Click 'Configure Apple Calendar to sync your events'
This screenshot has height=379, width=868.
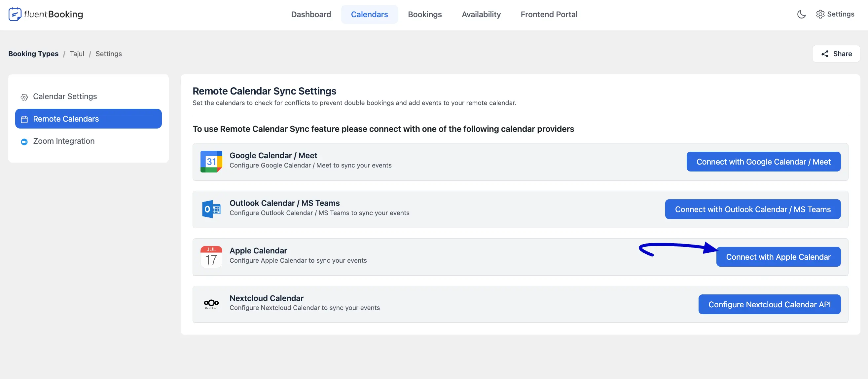(298, 260)
